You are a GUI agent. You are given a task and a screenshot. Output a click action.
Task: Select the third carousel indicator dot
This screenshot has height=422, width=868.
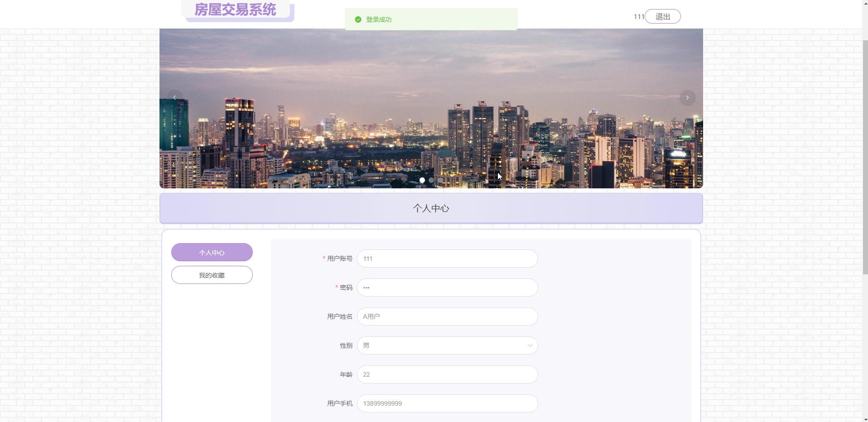(x=440, y=180)
